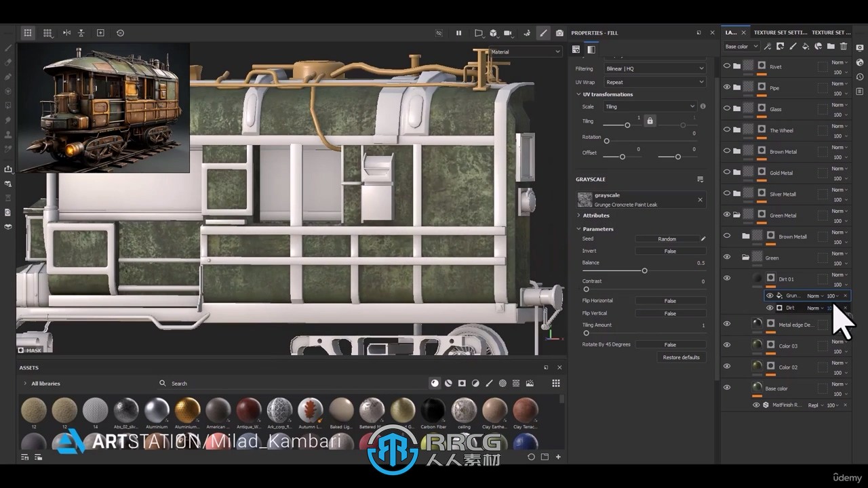The height and width of the screenshot is (488, 868).
Task: Open the Grayscale section options icon
Action: tap(700, 180)
